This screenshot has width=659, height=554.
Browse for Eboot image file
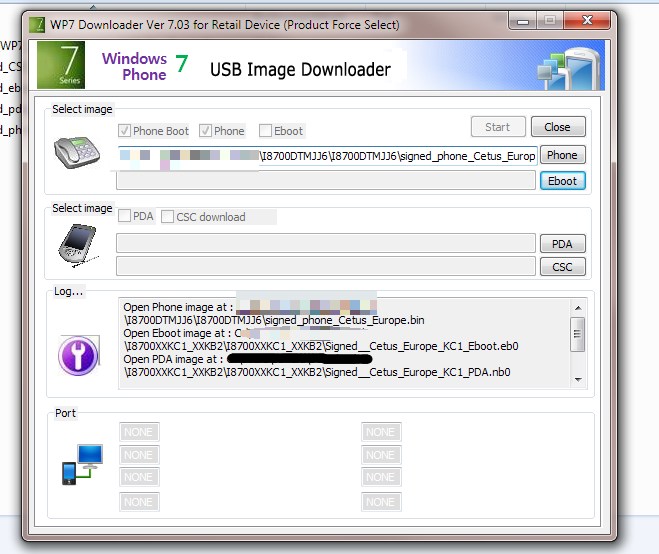(x=563, y=181)
